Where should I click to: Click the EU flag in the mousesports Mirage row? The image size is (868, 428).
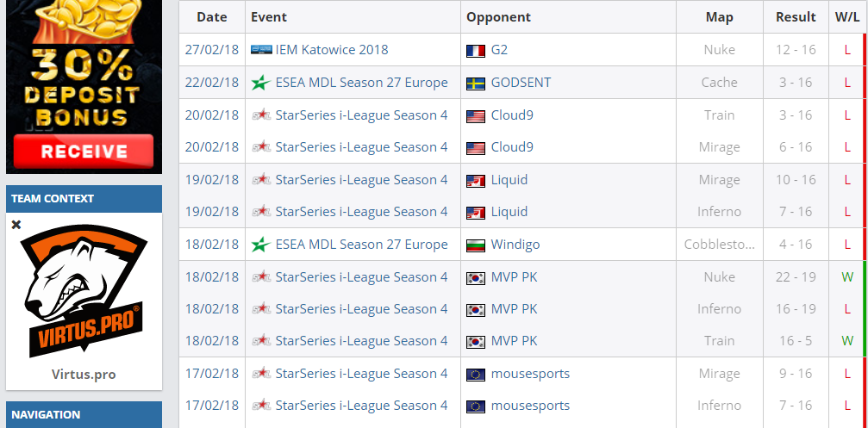tap(475, 375)
